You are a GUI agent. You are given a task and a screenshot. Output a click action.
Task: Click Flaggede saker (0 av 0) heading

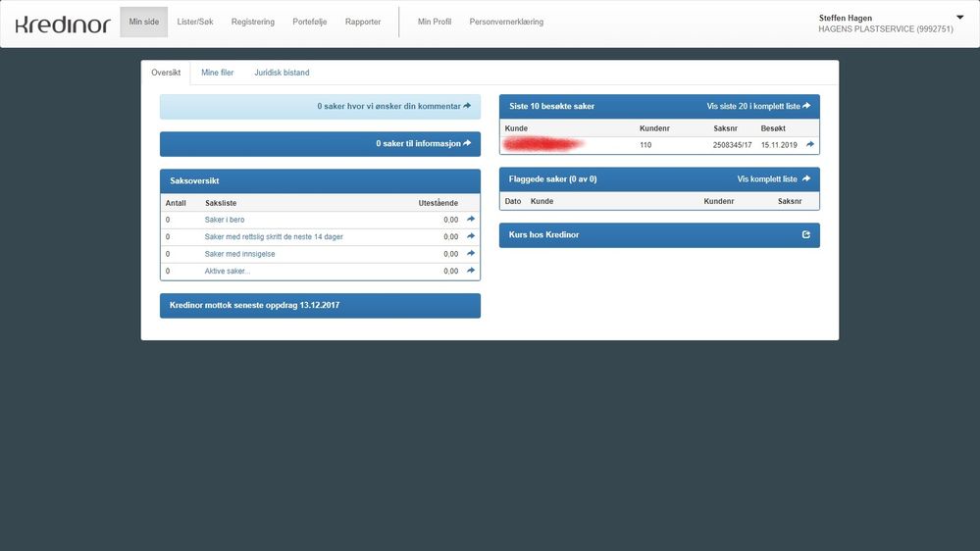pos(552,179)
